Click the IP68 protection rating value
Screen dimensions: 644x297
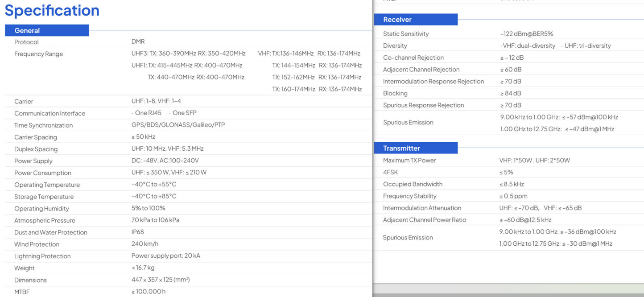tap(137, 232)
